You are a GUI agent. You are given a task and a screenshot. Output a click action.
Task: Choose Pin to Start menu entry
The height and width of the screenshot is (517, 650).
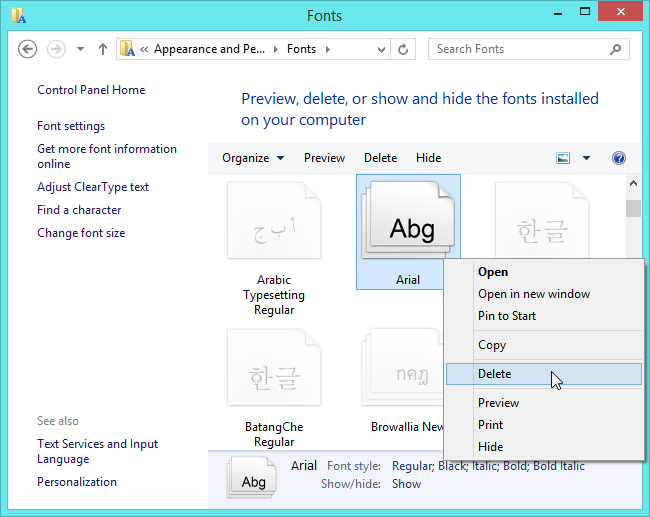[x=507, y=316]
